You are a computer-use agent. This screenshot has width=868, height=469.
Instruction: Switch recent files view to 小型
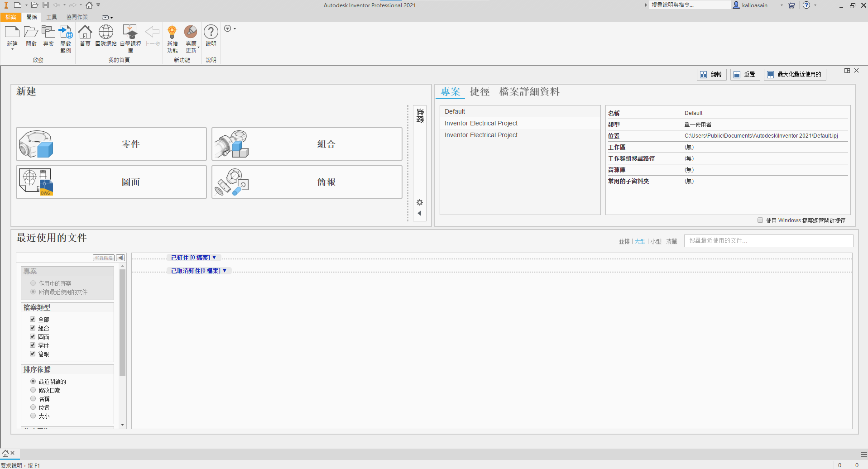point(656,241)
